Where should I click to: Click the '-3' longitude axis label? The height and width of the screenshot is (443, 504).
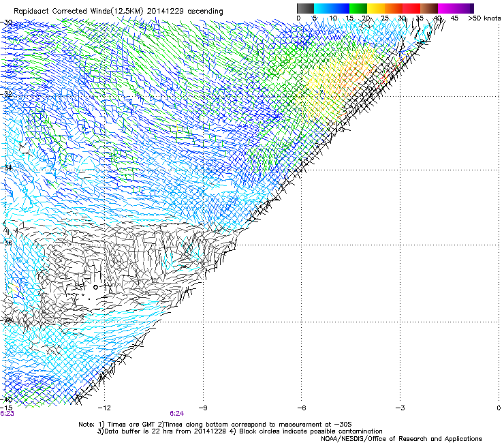coord(400,408)
